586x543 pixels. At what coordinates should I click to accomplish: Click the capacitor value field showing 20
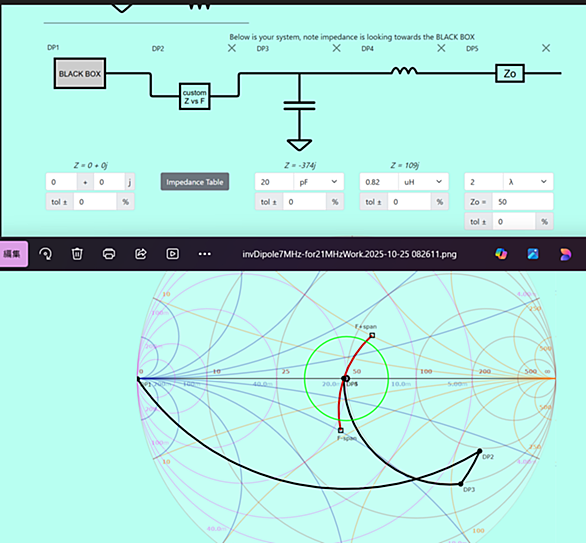coord(274,182)
